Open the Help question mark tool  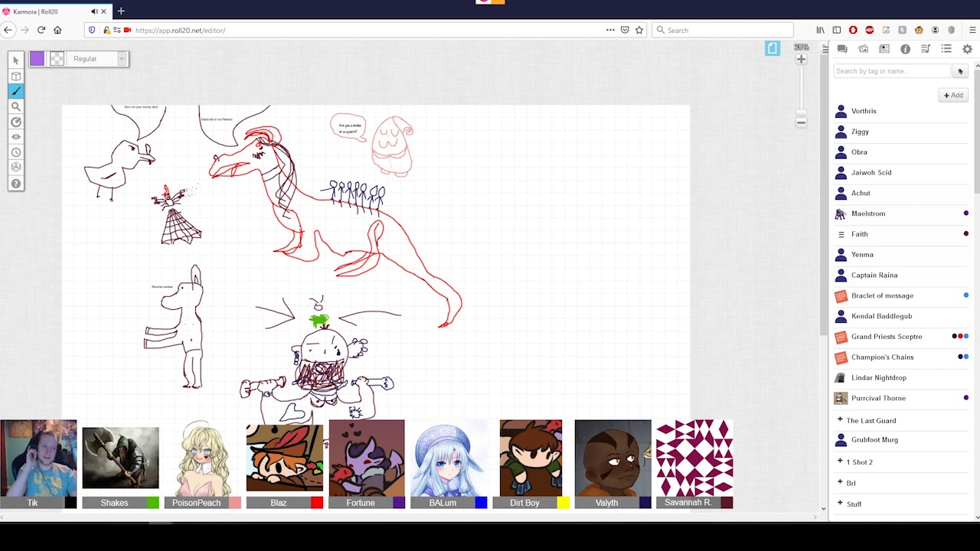[x=16, y=184]
